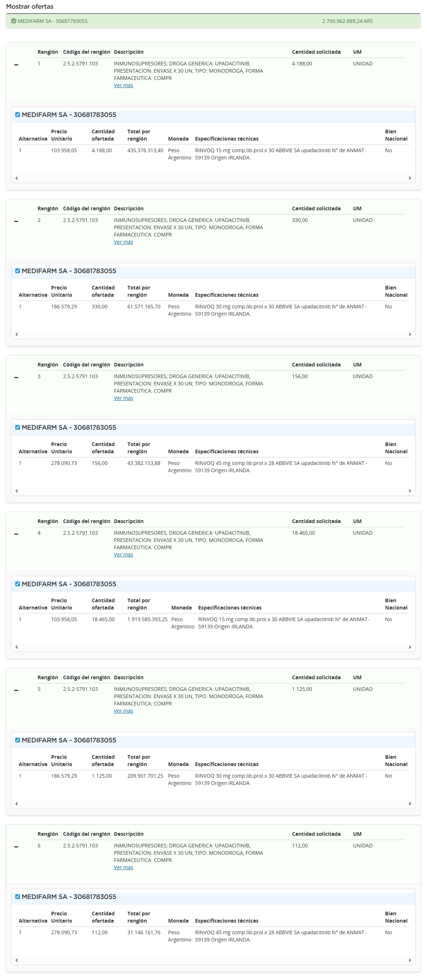Toggle MEDIFARM SA checkbox under renglón 6

17,896
